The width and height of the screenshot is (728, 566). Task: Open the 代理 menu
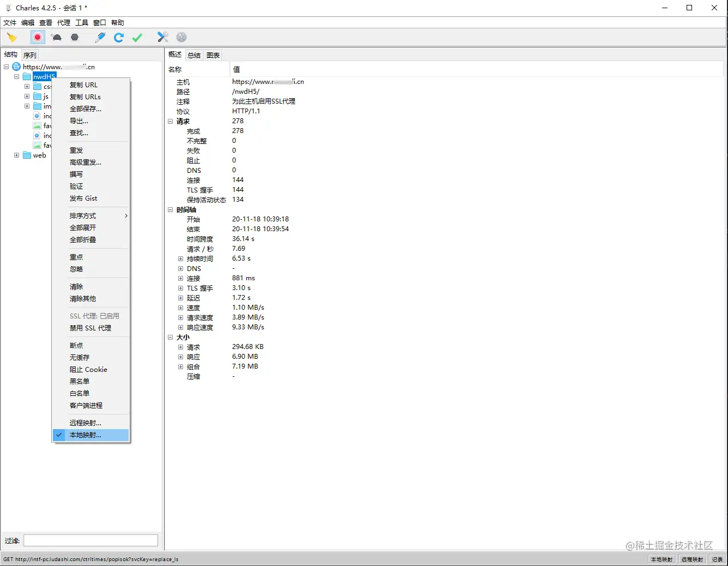click(64, 23)
